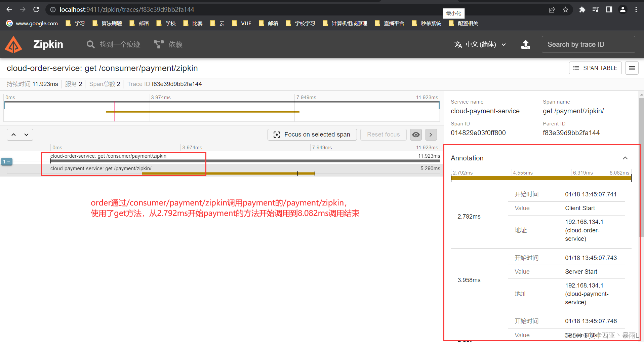644x342 pixels.
Task: Click the annotation timeline yellow bar
Action: point(541,178)
